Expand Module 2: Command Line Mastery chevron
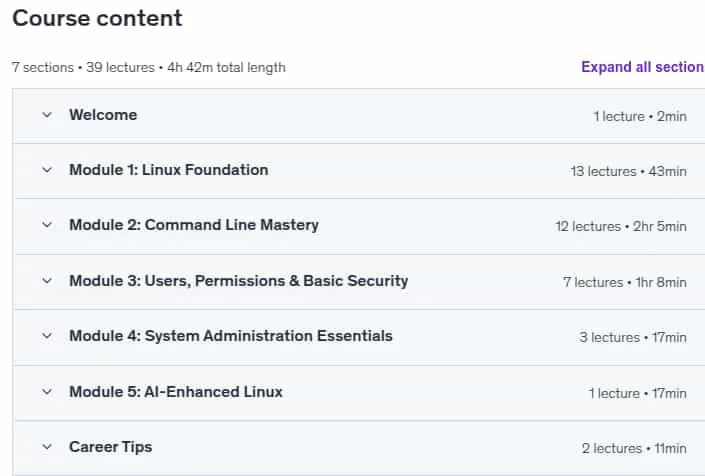This screenshot has width=705, height=476. (47, 225)
